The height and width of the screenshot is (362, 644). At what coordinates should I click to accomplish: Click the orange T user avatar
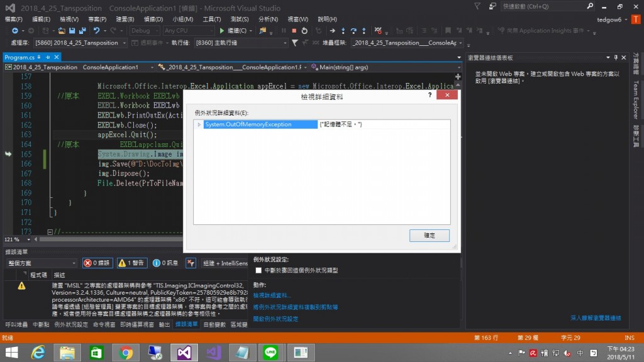(636, 19)
